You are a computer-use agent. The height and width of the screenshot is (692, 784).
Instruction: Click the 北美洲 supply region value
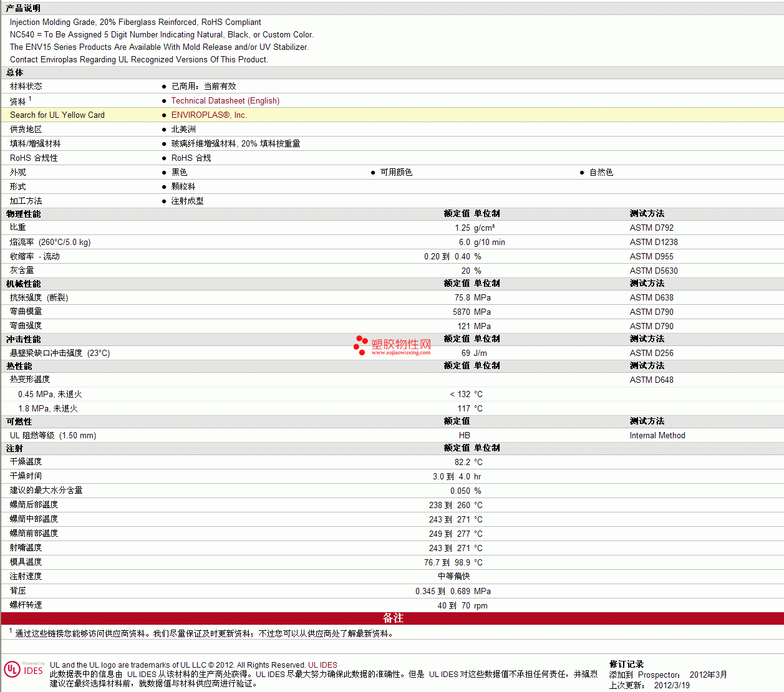183,129
